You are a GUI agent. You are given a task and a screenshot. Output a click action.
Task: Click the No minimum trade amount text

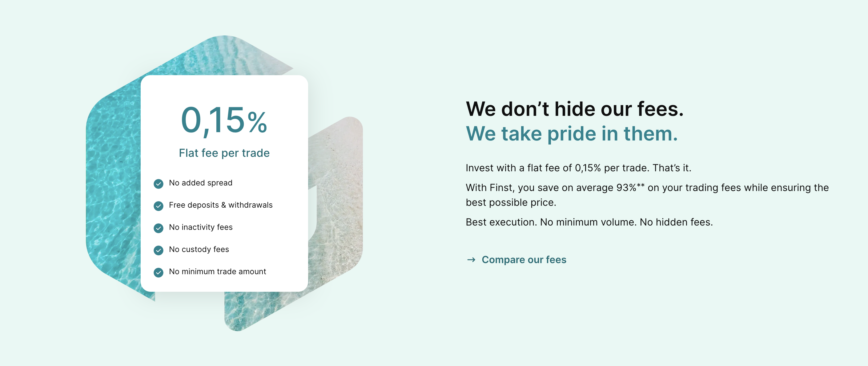(x=217, y=271)
